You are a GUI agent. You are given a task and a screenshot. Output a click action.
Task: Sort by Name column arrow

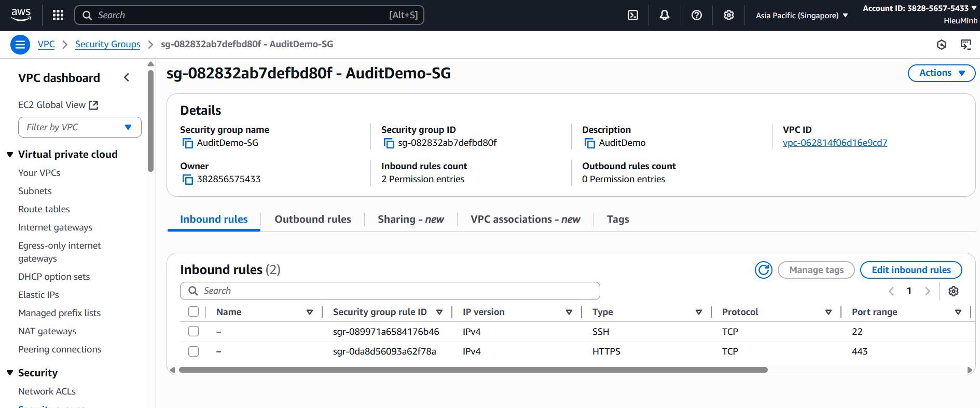pyautogui.click(x=310, y=312)
